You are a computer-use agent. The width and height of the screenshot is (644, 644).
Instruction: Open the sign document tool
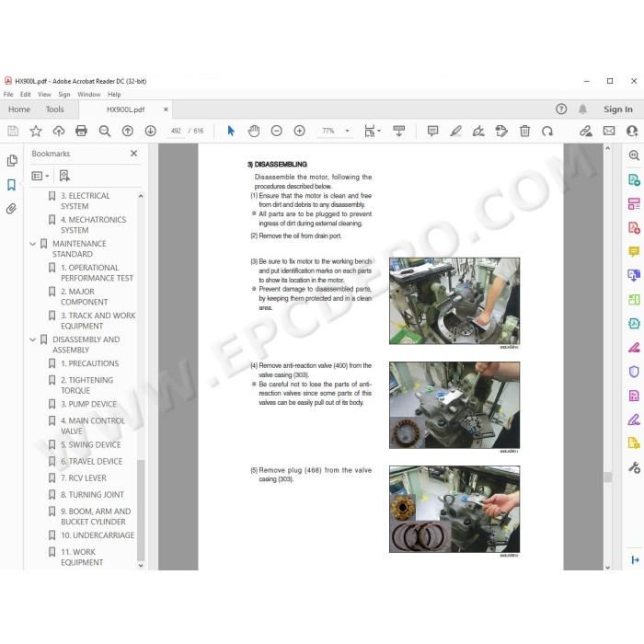478,131
